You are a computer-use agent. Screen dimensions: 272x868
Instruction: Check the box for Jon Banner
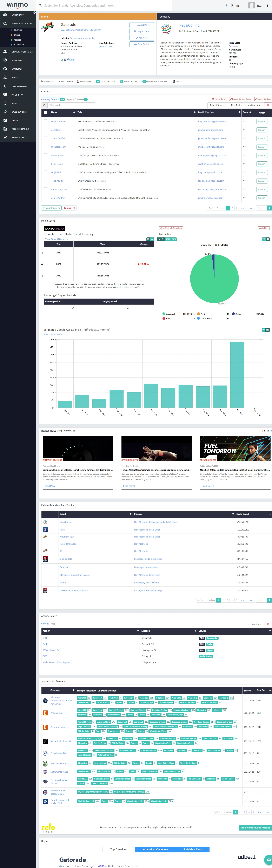click(x=46, y=130)
